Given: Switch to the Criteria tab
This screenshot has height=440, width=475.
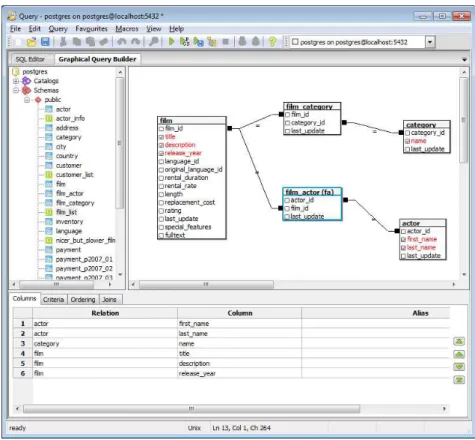Looking at the screenshot, I should coord(53,299).
